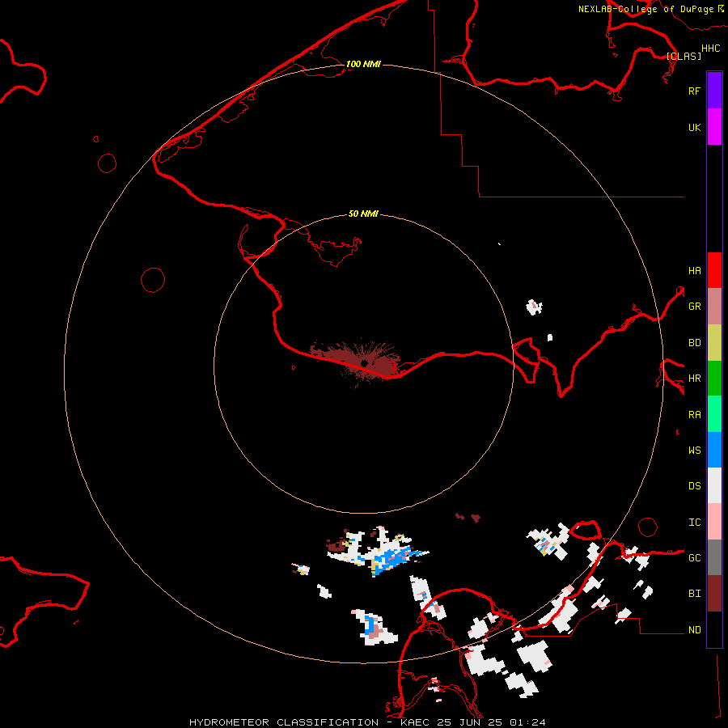The height and width of the screenshot is (728, 728).
Task: Click the BI legend label
Action: [x=694, y=594]
